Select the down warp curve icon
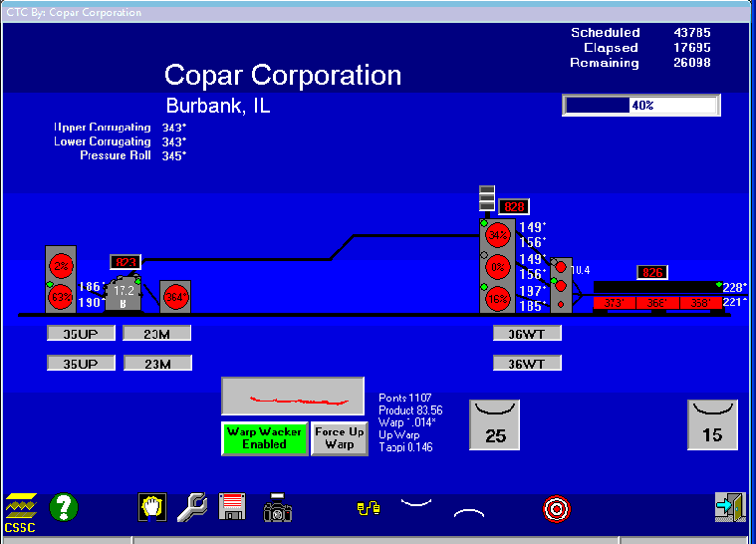The width and height of the screenshot is (756, 544). tap(416, 503)
